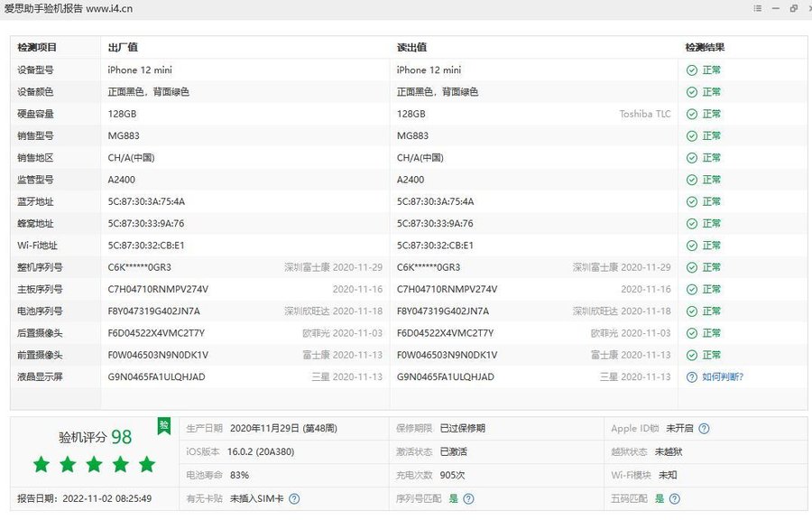
Task: Click Wi-Fi模块 value 未知
Action: point(668,475)
